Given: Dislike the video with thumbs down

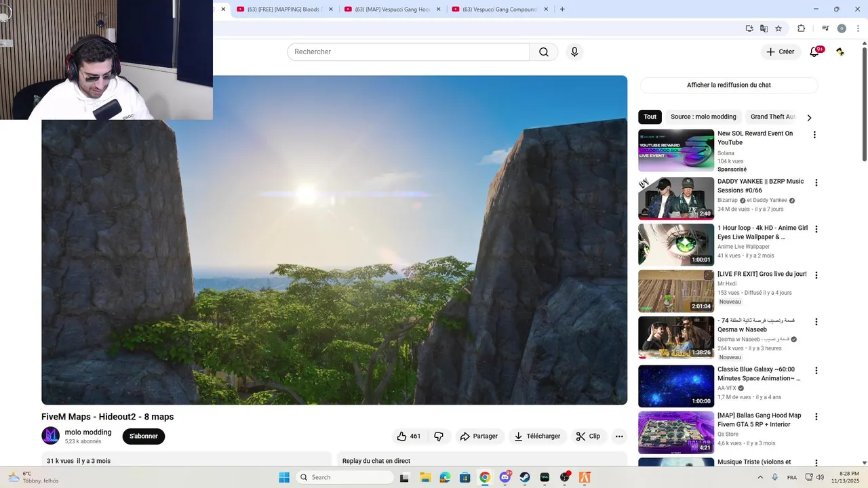Looking at the screenshot, I should (439, 436).
